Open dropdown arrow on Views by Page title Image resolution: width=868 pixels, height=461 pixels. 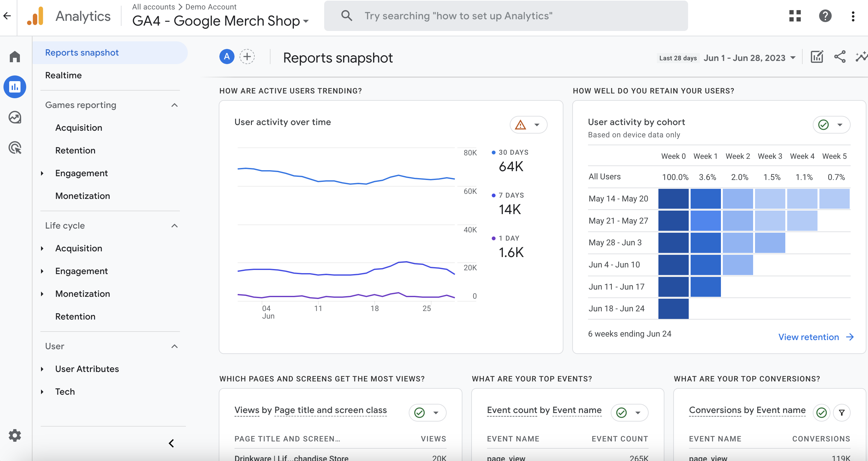pyautogui.click(x=436, y=412)
